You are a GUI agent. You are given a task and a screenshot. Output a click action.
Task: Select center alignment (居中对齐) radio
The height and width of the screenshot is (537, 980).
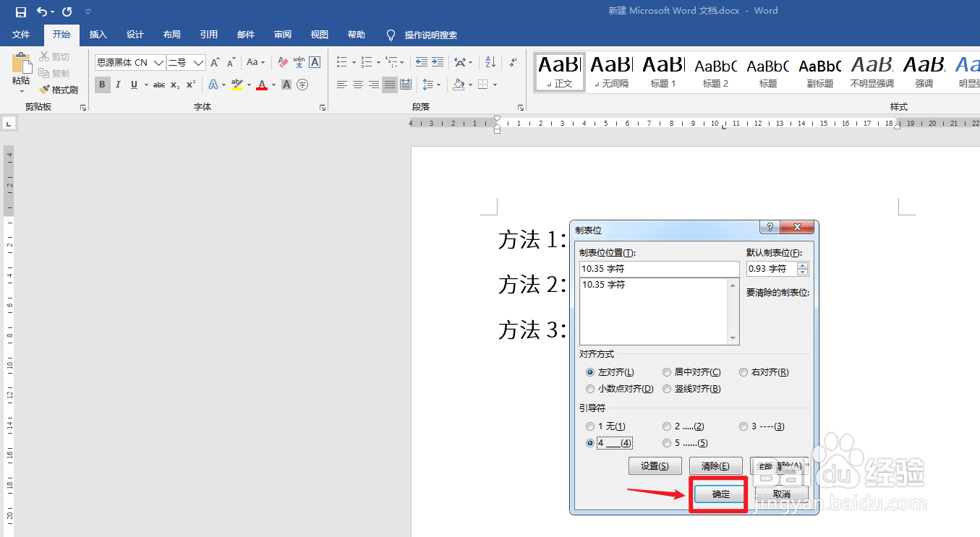point(667,372)
